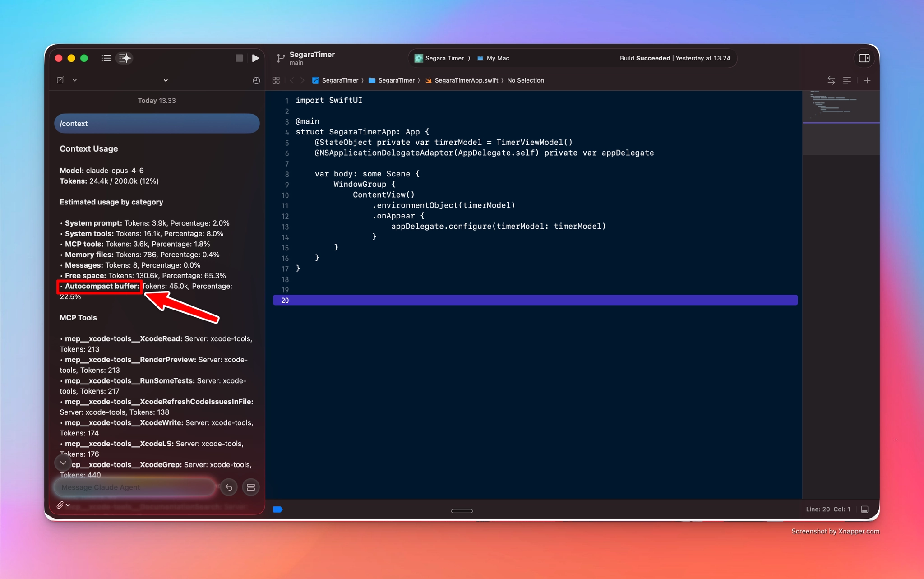Open SegaraTimerApp.swift jump bar item
924x579 pixels.
point(462,80)
